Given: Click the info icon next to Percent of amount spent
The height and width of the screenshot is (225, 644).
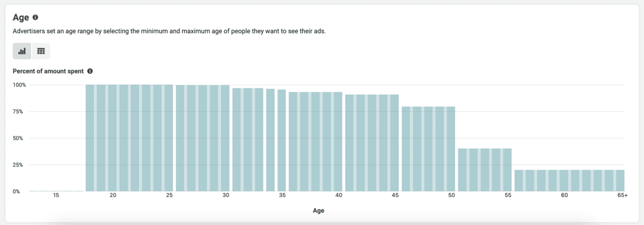Looking at the screenshot, I should pos(90,71).
